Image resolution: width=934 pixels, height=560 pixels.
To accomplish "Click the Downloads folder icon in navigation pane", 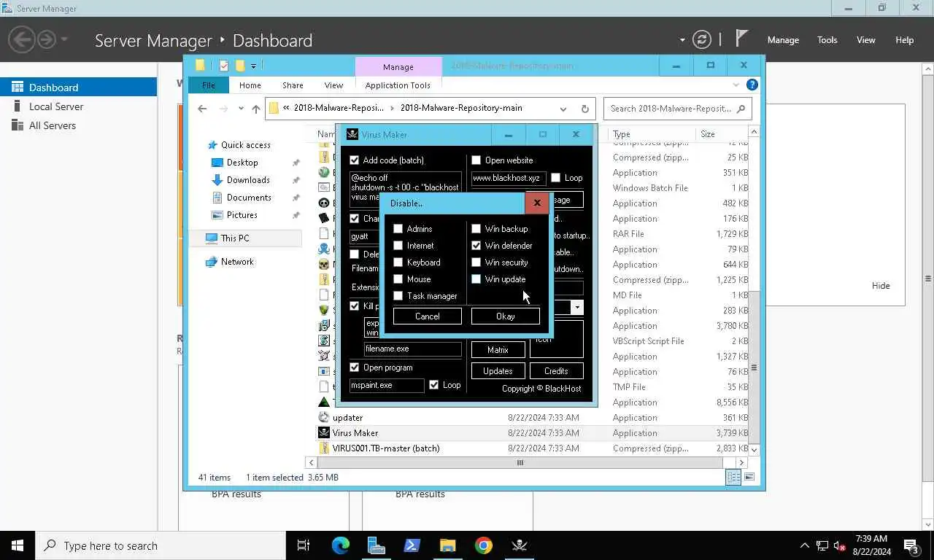I will 217,180.
